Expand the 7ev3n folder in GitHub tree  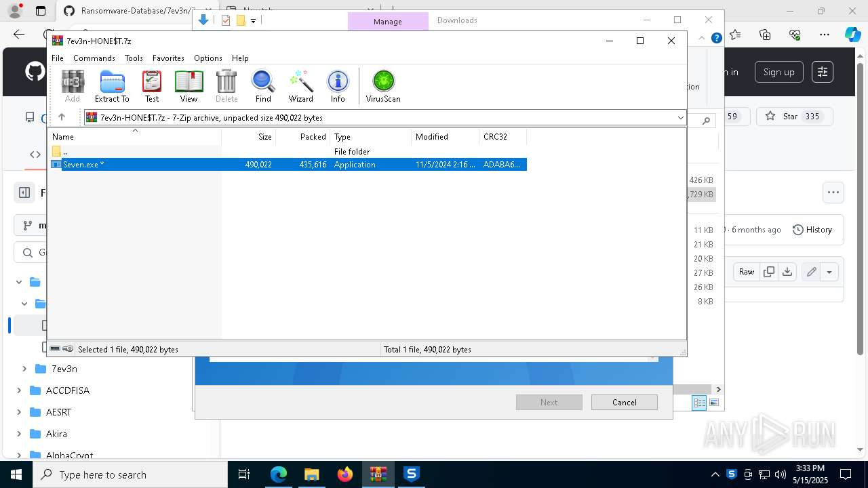click(24, 369)
